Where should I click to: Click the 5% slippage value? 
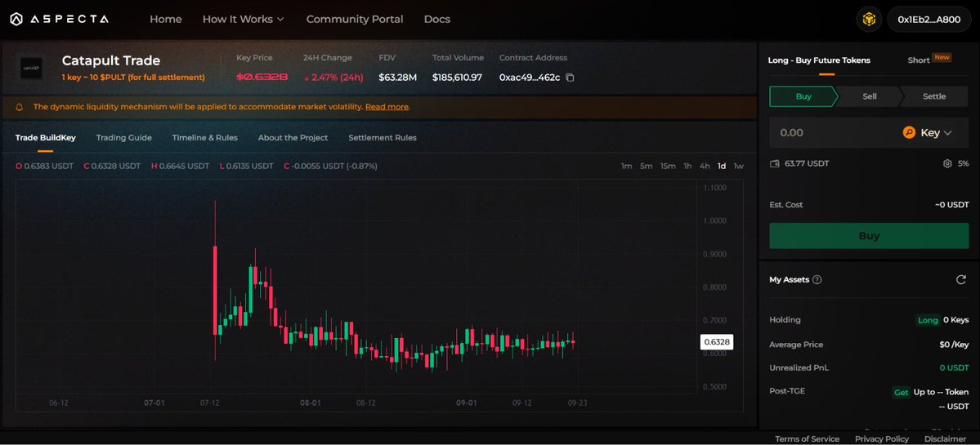click(963, 163)
